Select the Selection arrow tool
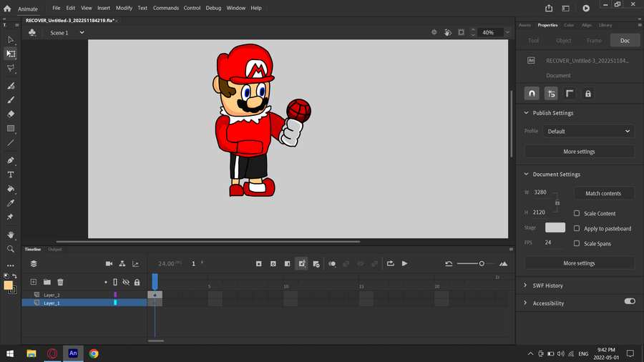The height and width of the screenshot is (362, 644). click(x=11, y=40)
